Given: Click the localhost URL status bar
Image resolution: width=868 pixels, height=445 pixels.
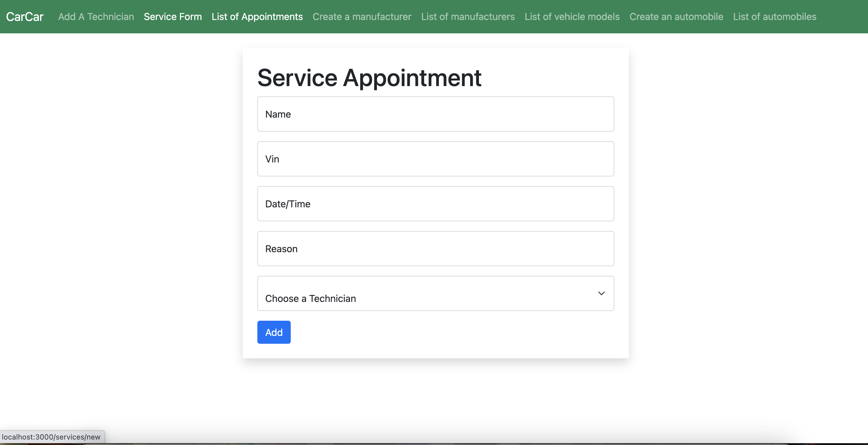Looking at the screenshot, I should click(x=51, y=437).
